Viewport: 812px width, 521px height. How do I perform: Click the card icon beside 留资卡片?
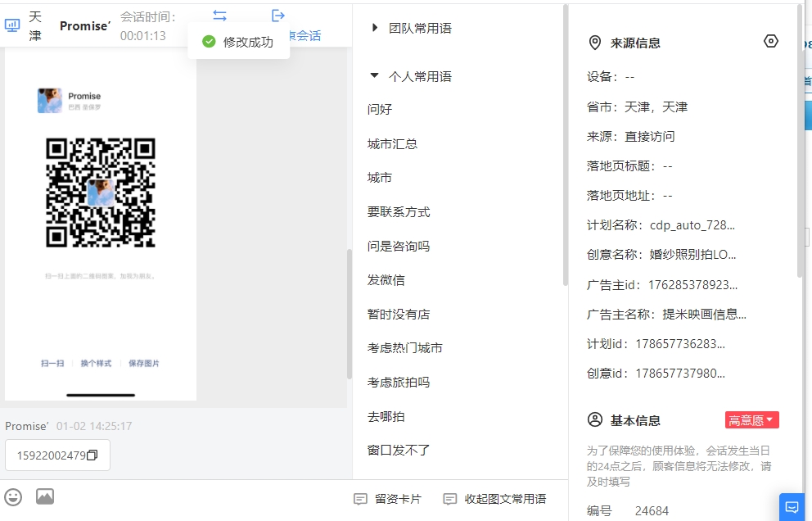tap(360, 499)
